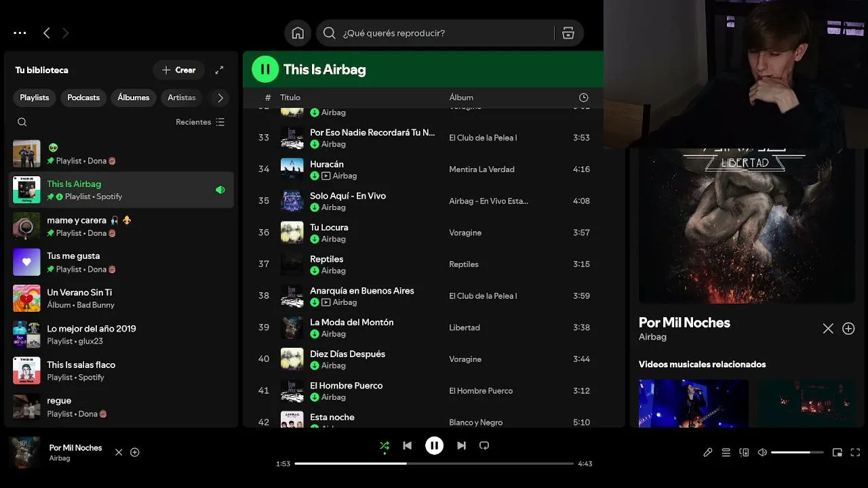The width and height of the screenshot is (868, 488).
Task: Open 'Por Mil Noches' title in the side panel
Action: point(684,323)
